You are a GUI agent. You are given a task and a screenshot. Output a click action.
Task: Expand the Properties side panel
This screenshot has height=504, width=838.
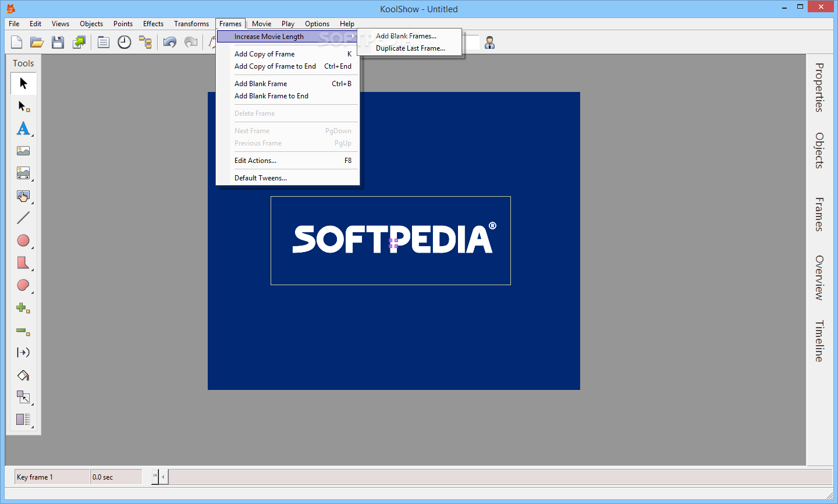click(819, 87)
